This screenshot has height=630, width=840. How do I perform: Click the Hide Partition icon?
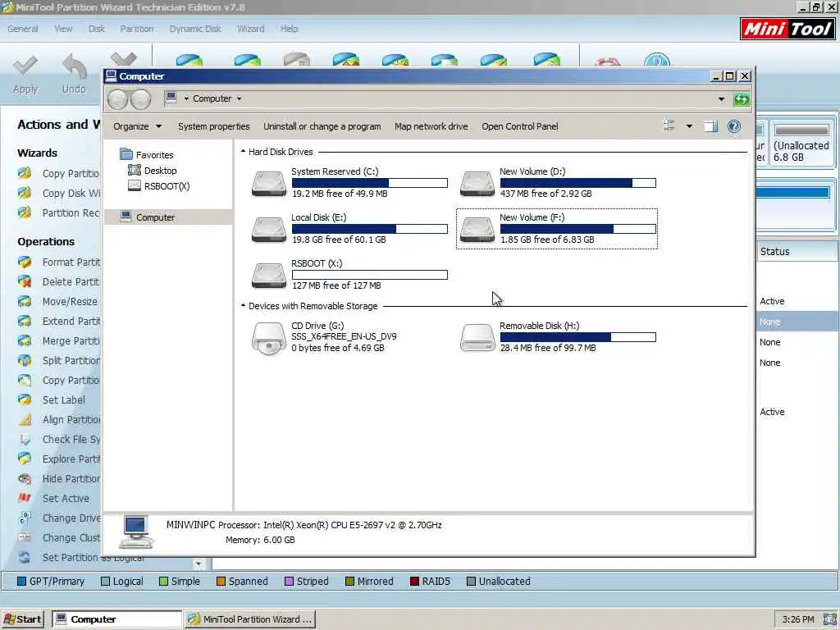point(25,478)
